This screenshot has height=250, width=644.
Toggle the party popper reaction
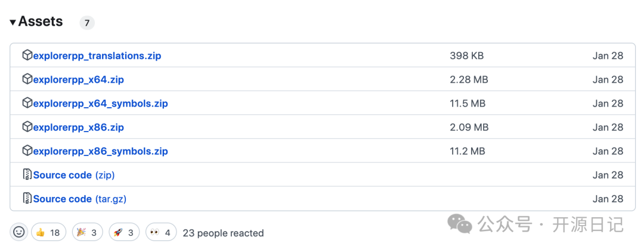(87, 232)
